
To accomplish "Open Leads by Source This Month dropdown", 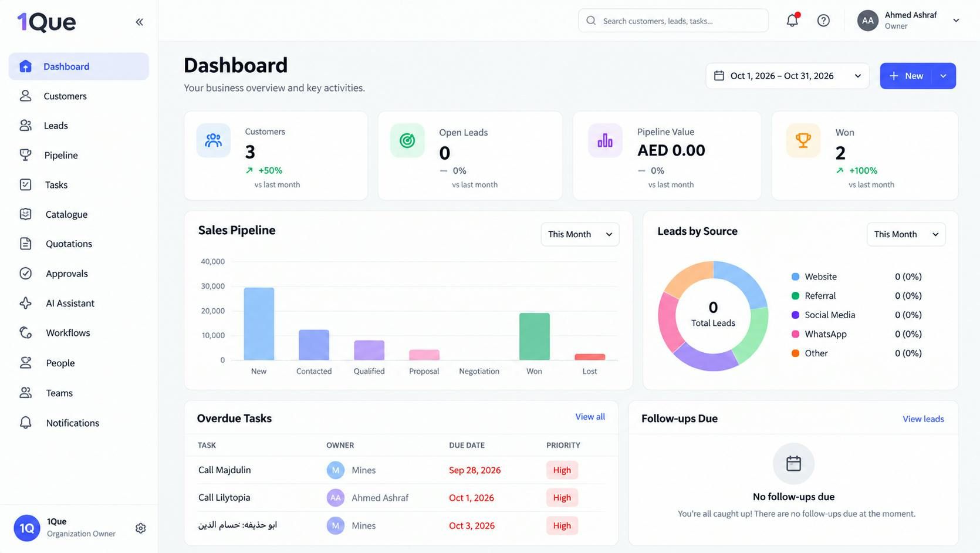I will [x=906, y=234].
